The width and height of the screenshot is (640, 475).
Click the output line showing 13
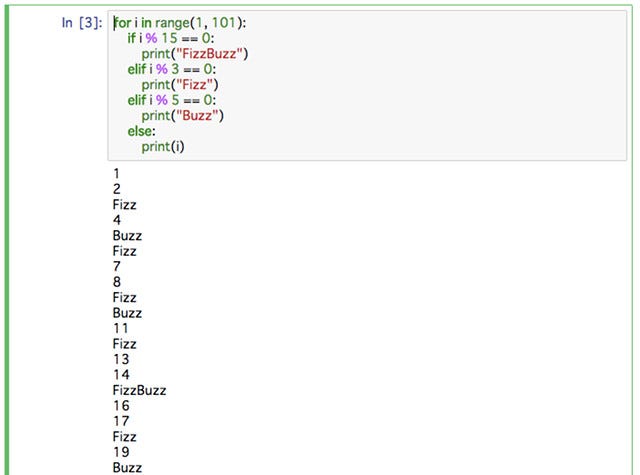[x=120, y=359]
